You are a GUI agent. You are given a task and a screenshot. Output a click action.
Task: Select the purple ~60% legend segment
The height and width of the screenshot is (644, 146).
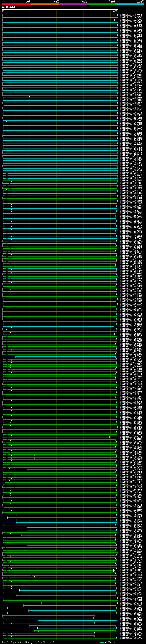[x=73, y=4]
